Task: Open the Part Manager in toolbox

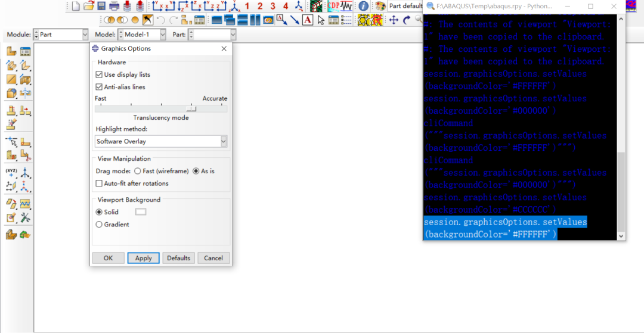Action: coord(26,51)
